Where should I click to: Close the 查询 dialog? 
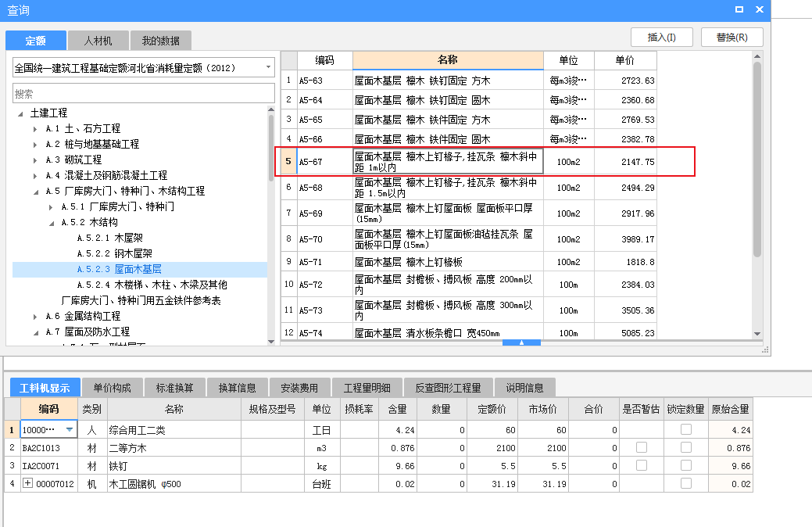click(x=760, y=9)
